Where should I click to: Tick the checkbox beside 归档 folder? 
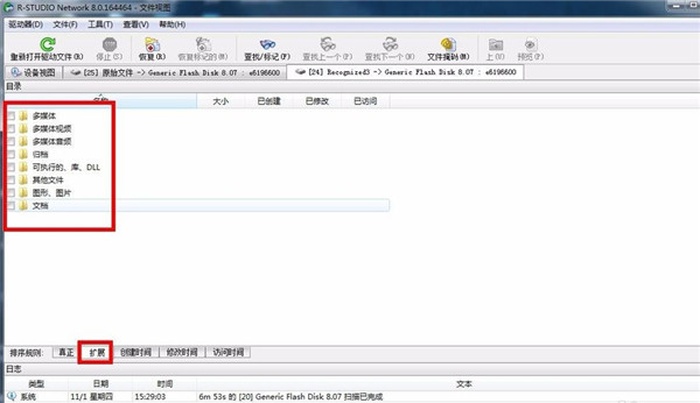(11, 154)
